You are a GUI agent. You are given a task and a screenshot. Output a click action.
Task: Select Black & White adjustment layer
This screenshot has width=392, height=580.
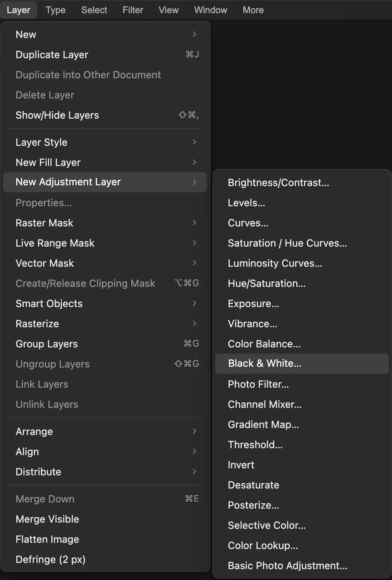click(302, 364)
